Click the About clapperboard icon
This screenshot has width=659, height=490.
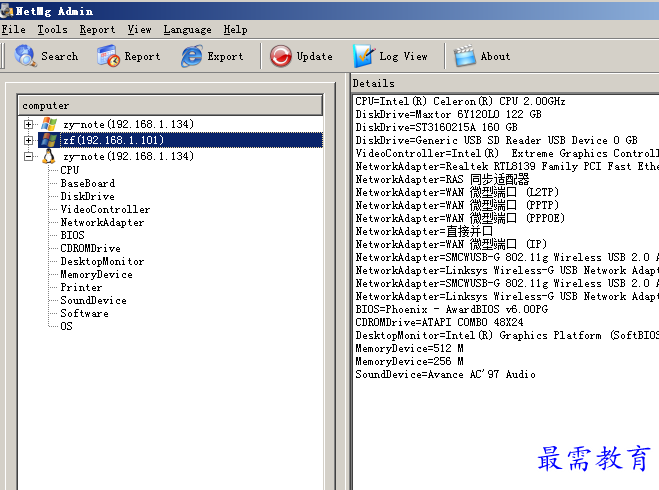464,56
